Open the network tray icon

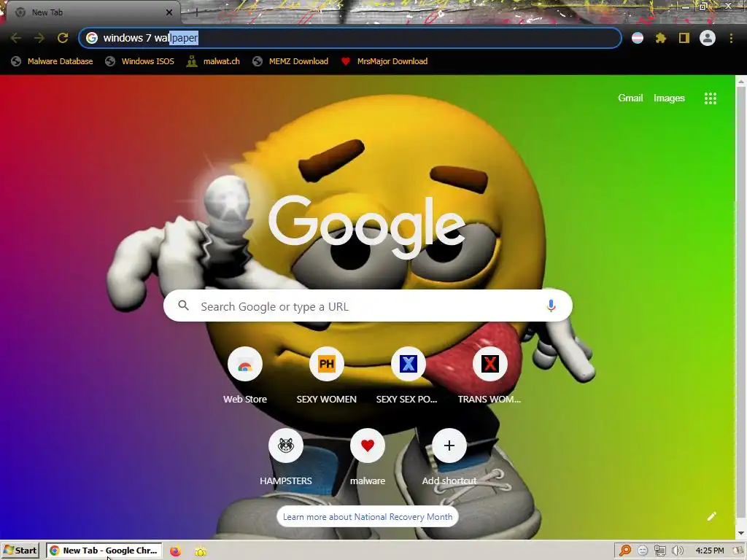659,551
